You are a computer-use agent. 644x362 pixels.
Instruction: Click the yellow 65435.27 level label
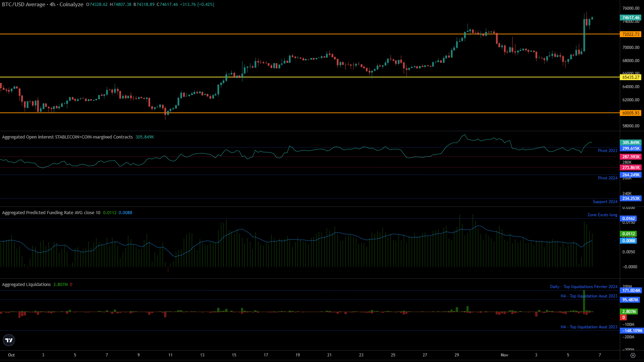pos(631,78)
